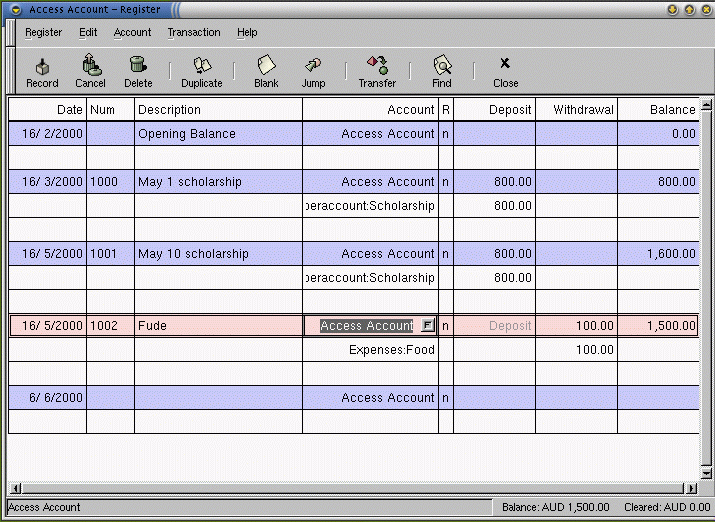Select the Jump toolbar icon
Viewport: 715px width, 522px height.
click(313, 66)
